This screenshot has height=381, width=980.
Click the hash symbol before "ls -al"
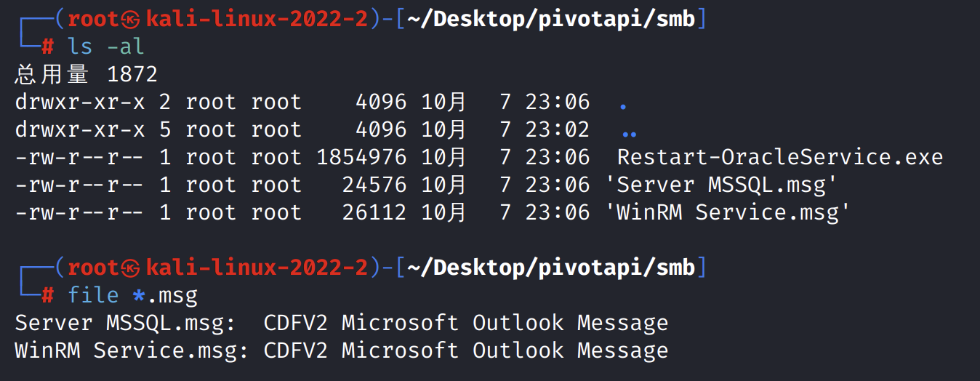[47, 47]
